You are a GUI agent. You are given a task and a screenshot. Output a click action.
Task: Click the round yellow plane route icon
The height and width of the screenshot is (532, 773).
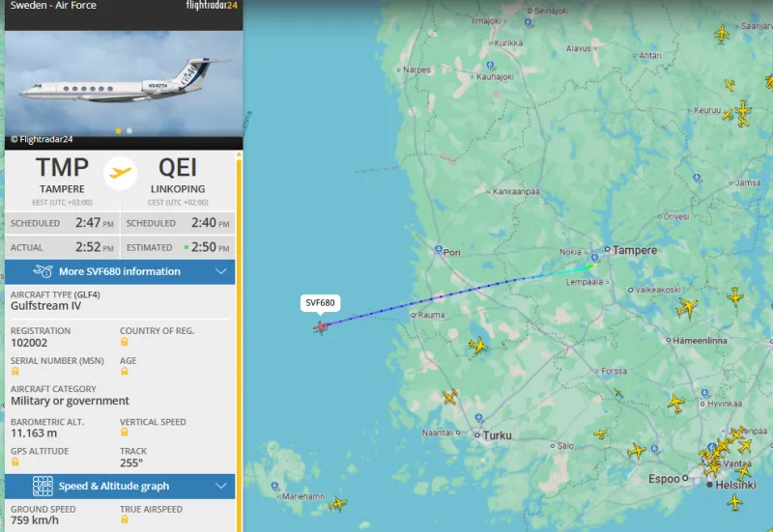tap(120, 173)
